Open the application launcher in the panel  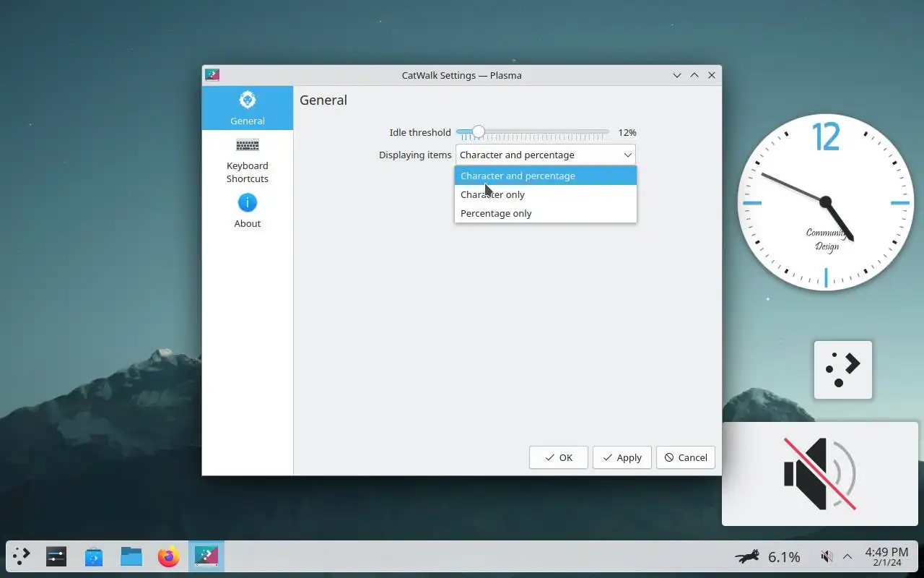(x=22, y=557)
